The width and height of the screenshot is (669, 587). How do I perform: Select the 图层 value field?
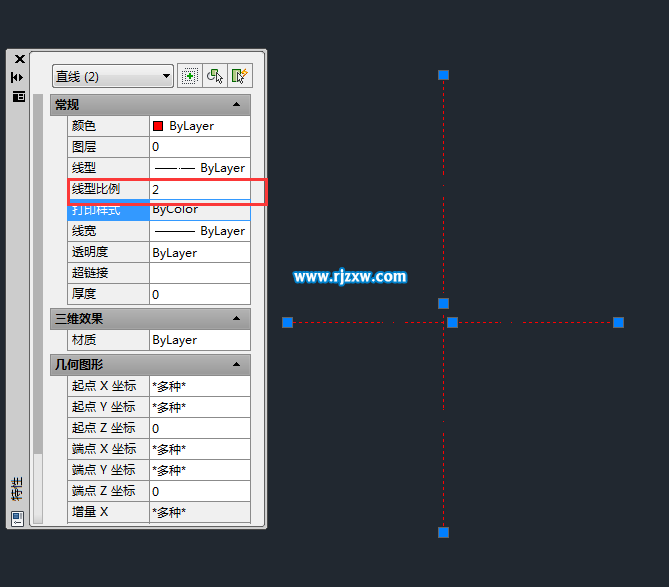point(200,147)
